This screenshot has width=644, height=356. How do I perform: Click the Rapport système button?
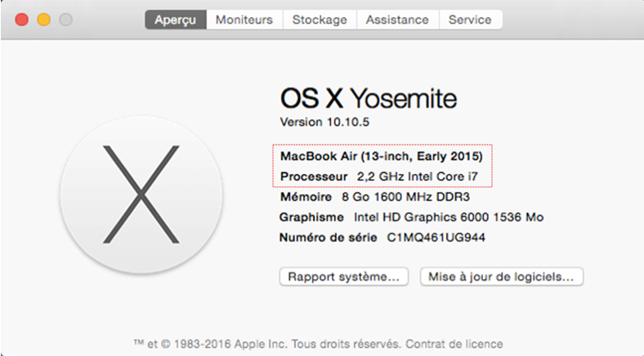344,277
